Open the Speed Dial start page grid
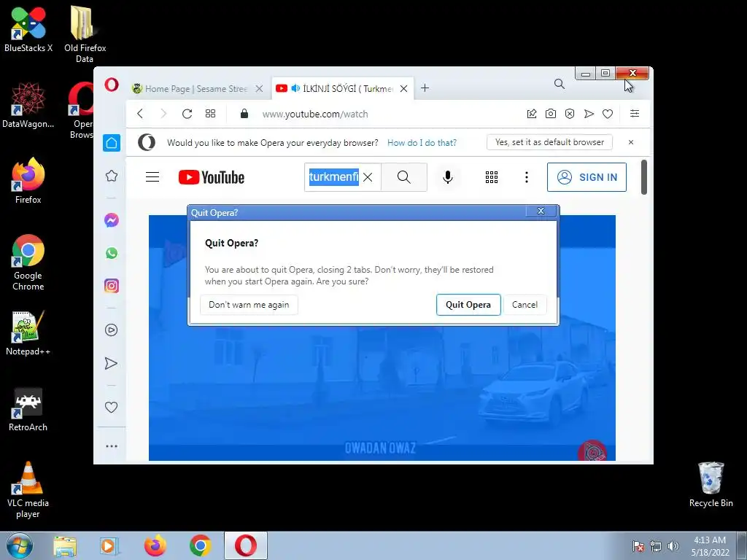 (210, 114)
